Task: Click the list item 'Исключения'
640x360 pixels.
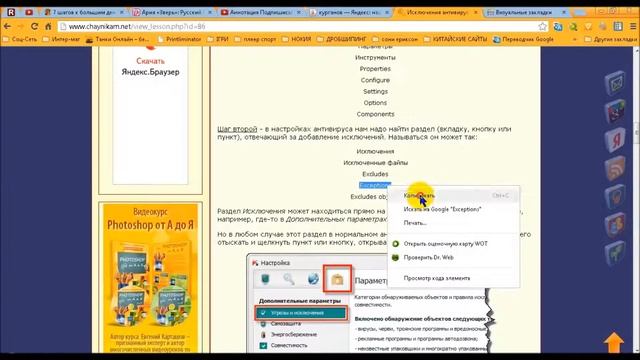Action: click(x=375, y=151)
